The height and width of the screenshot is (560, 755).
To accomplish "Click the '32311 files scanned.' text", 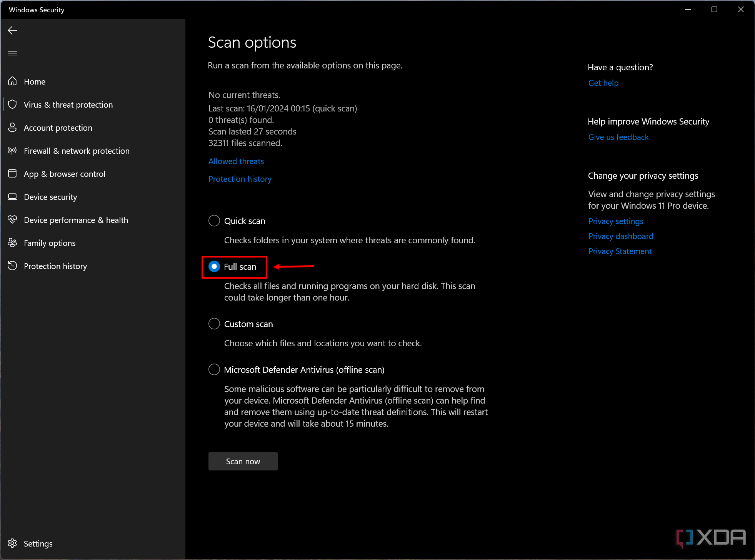I will 245,143.
